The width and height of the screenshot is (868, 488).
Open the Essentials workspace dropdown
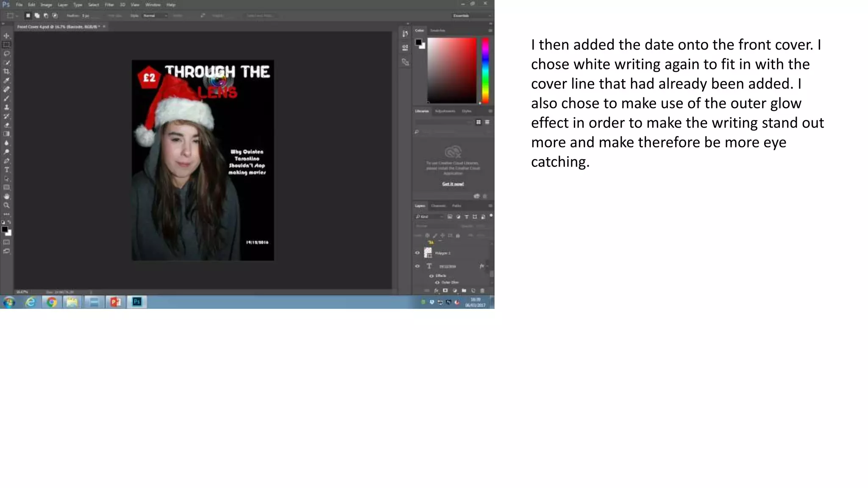472,16
